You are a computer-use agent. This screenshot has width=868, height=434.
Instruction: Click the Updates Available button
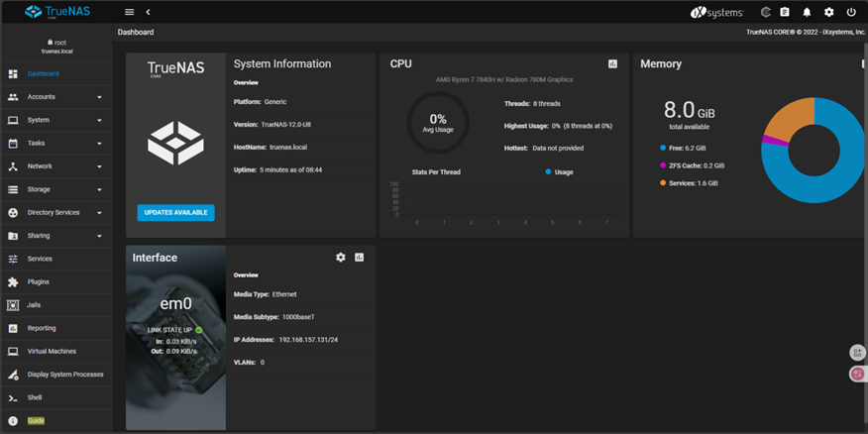click(175, 213)
